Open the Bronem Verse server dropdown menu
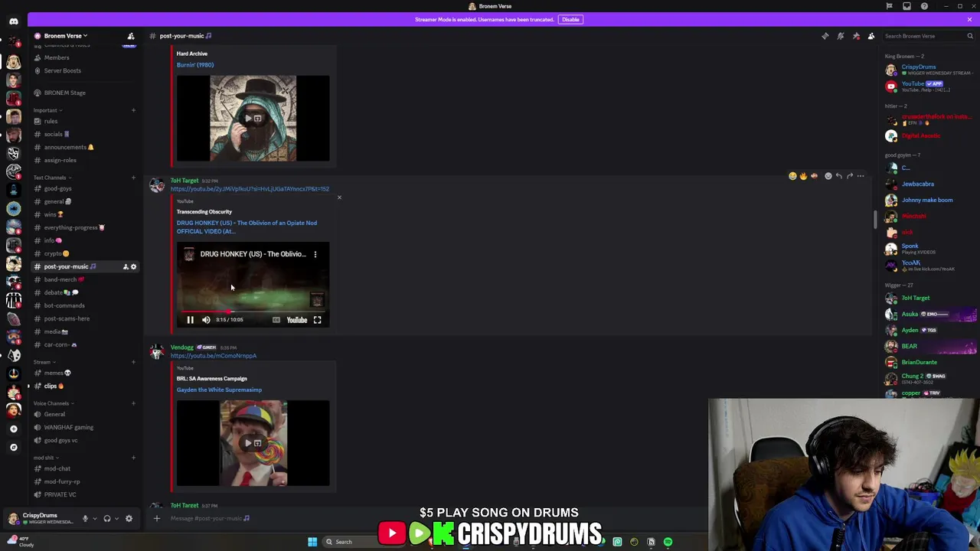This screenshot has width=980, height=551. [65, 36]
